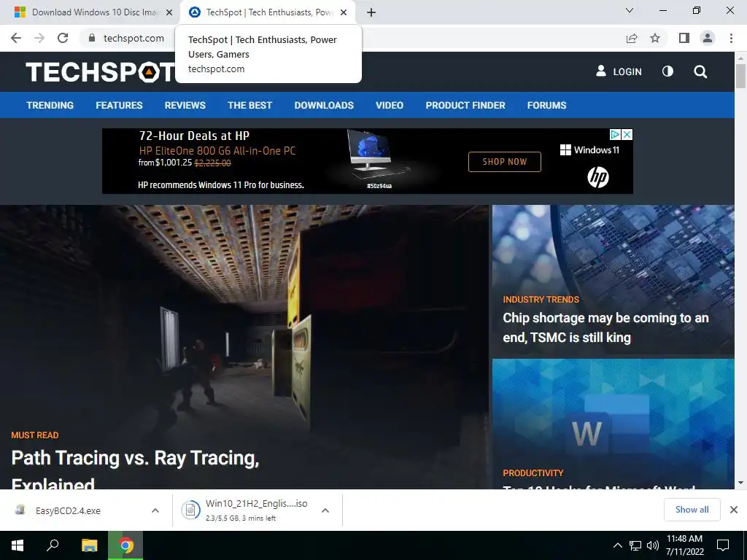
Task: Open taskbar search
Action: pyautogui.click(x=53, y=545)
